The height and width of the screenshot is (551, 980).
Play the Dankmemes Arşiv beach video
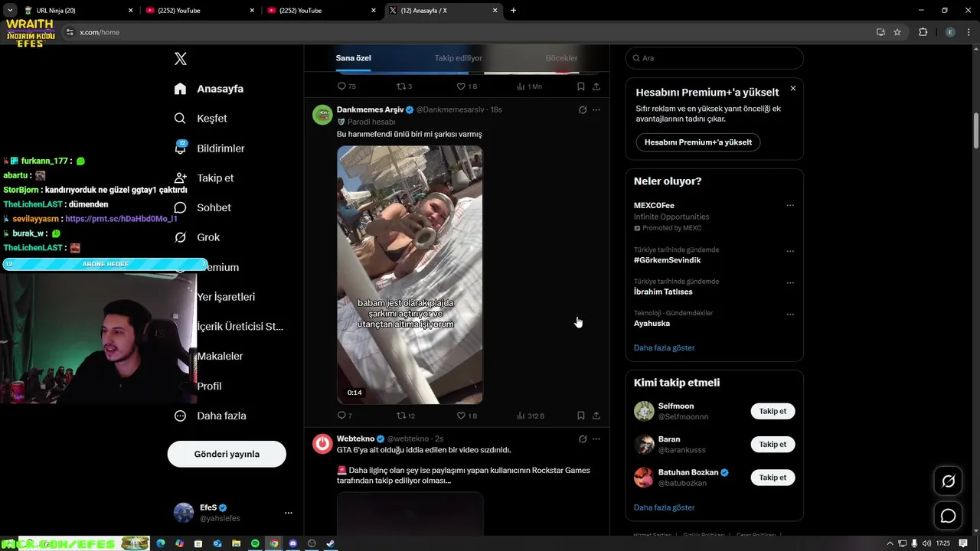click(410, 275)
